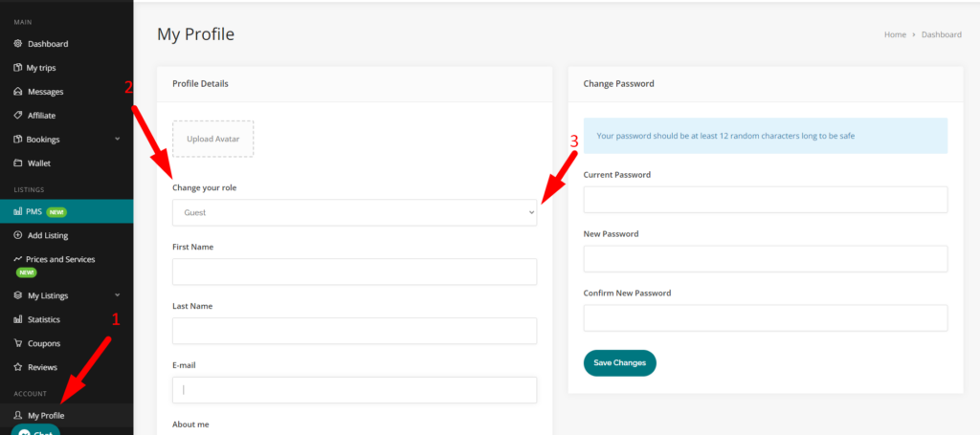The height and width of the screenshot is (435, 980).
Task: Open the Coupons page
Action: [x=44, y=343]
